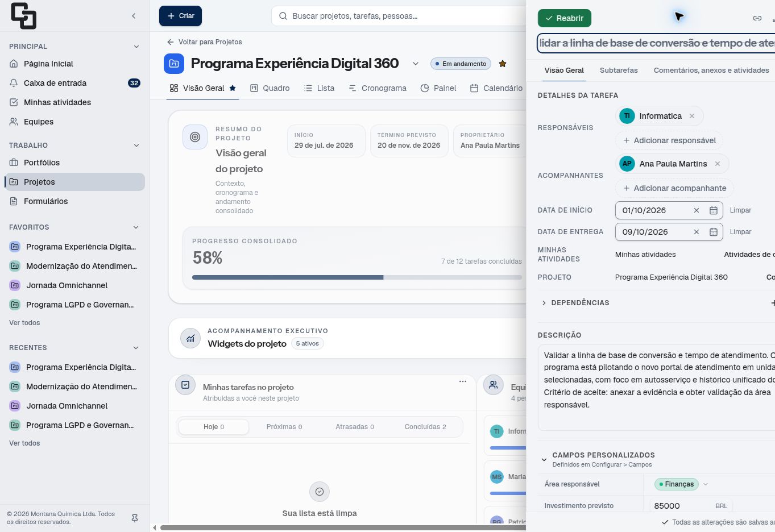Click the search projects, tasks, people field
This screenshot has height=532, width=775.
[x=399, y=16]
